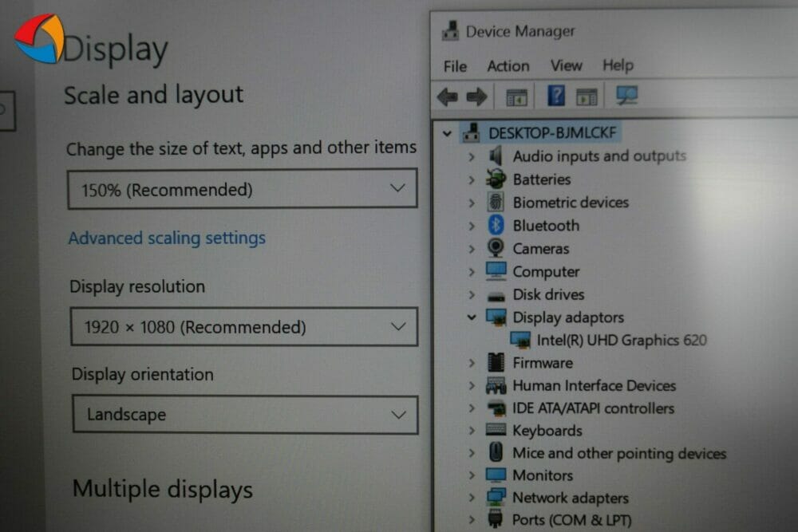
Task: Expand the Biometric devices node
Action: [x=472, y=203]
